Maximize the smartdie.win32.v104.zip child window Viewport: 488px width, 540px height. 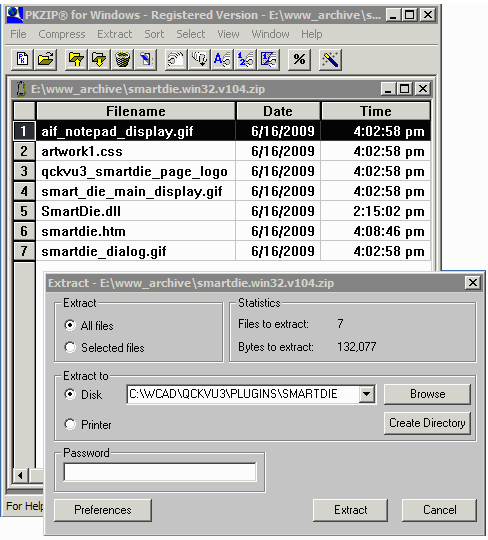pos(405,89)
